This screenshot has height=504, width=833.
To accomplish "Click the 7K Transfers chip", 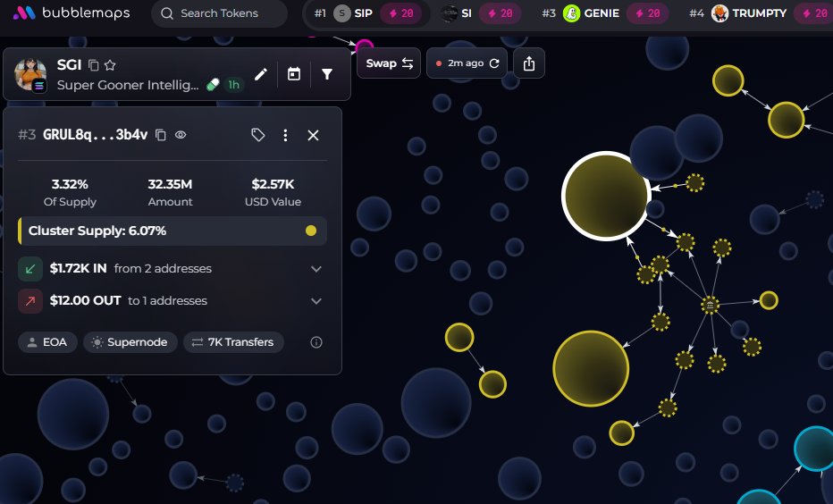I will tap(233, 342).
